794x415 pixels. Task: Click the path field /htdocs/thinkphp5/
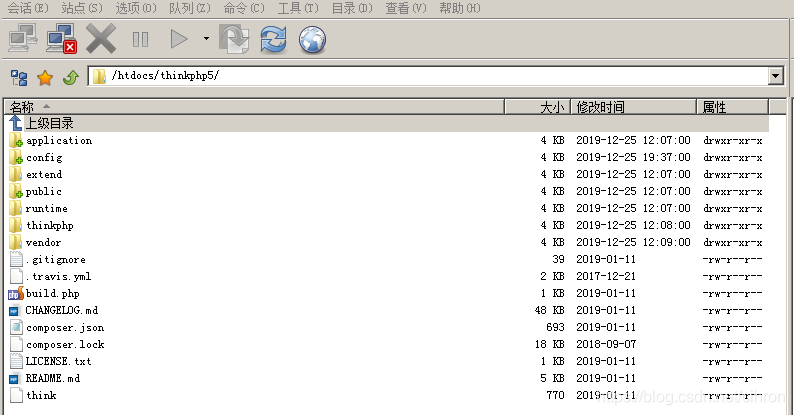click(x=435, y=76)
